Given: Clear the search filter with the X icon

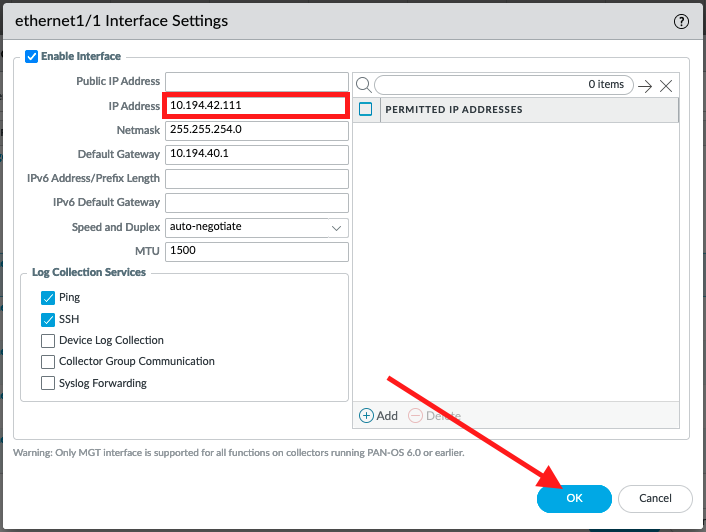Looking at the screenshot, I should [x=666, y=85].
